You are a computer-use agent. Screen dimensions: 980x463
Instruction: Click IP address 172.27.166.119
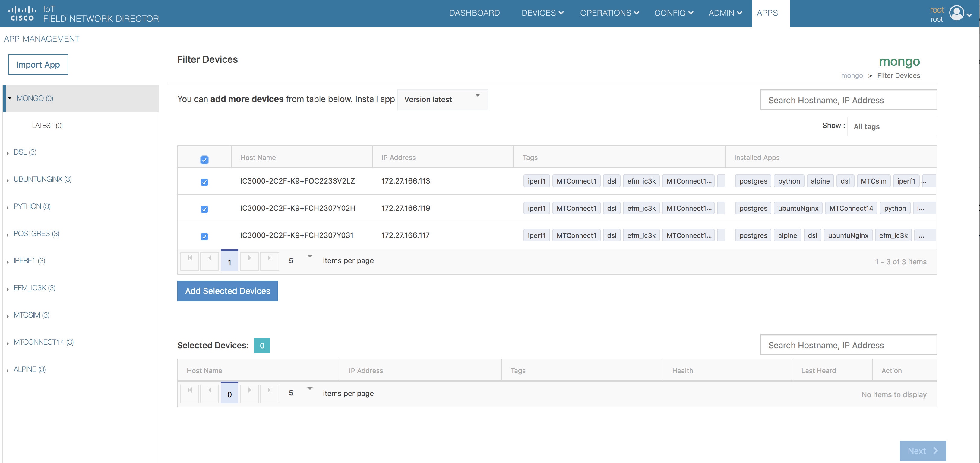[406, 208]
